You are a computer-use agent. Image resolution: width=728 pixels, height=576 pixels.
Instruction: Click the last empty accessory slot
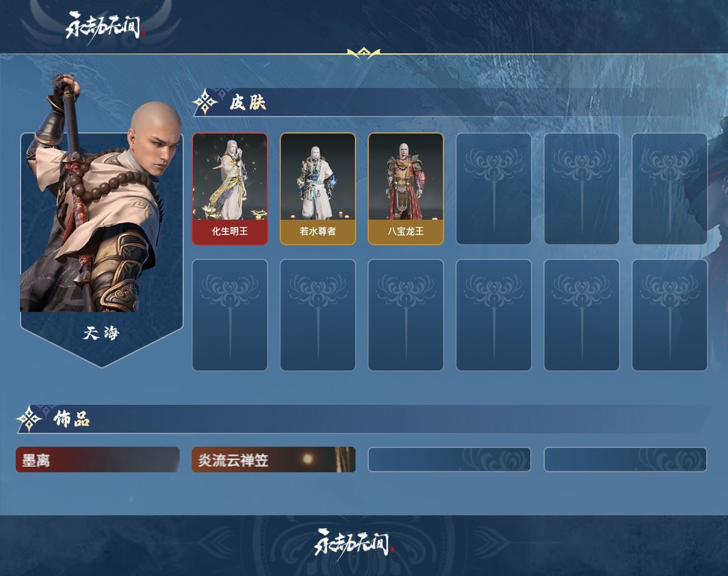coord(625,459)
